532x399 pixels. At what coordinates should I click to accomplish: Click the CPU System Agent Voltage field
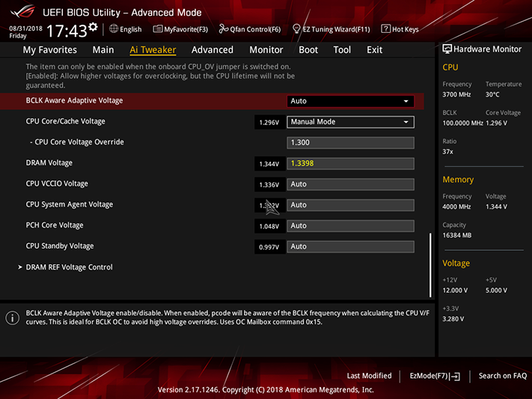coord(350,205)
